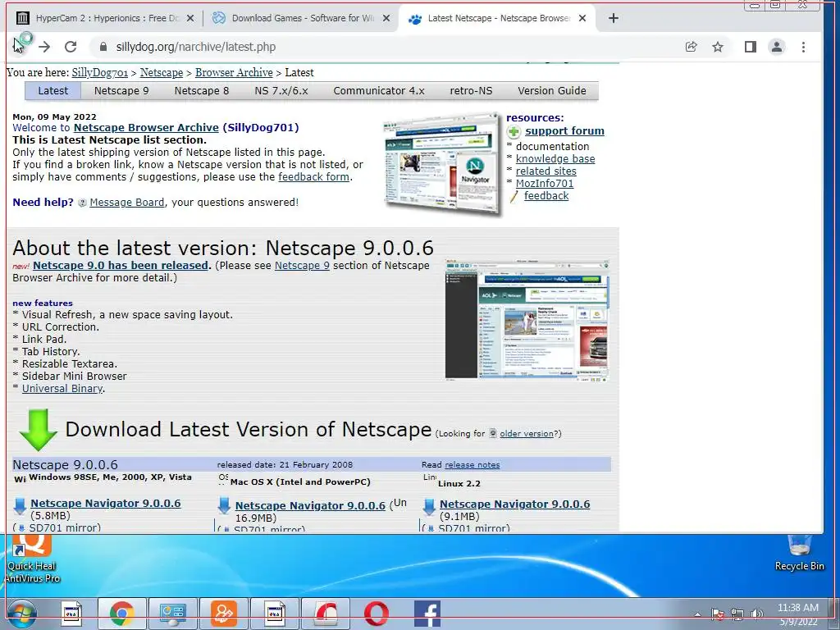Image resolution: width=840 pixels, height=630 pixels.
Task: Download Netscape Navigator 9.0.0.6 for Mac OS X
Action: (x=310, y=505)
